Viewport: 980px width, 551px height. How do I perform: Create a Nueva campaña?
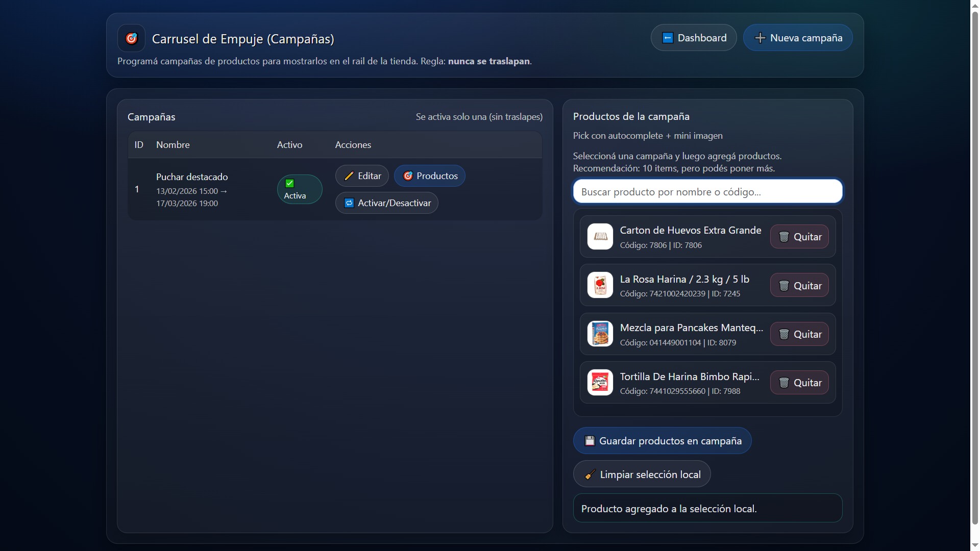pyautogui.click(x=798, y=38)
